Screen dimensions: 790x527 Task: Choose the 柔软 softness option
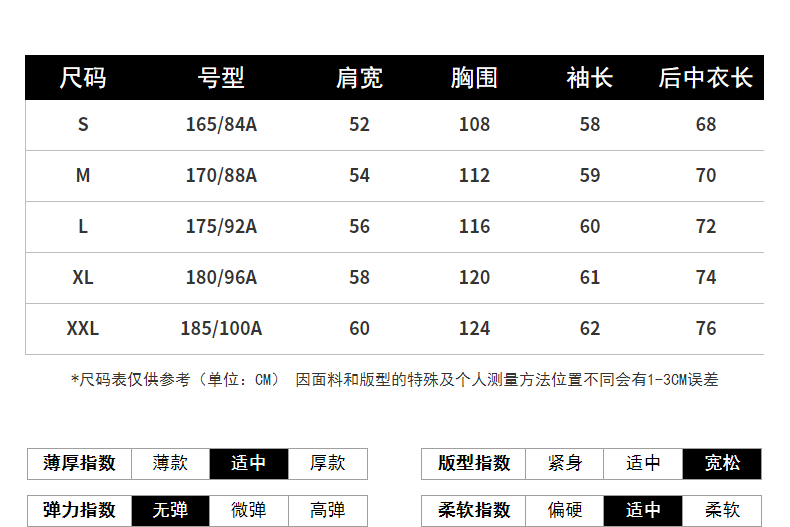722,510
